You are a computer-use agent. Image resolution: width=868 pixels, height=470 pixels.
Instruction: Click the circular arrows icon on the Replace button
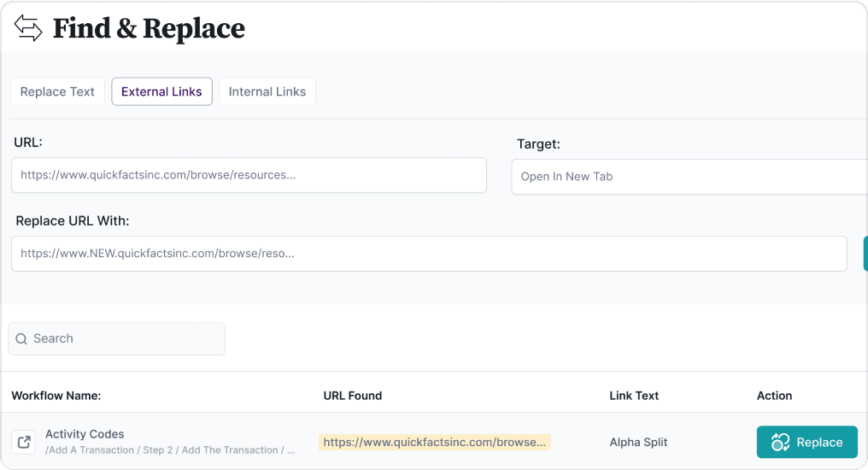point(780,442)
